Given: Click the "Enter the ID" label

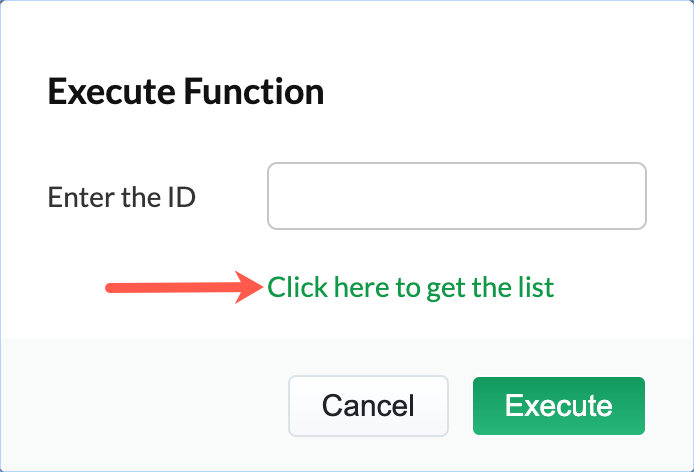Looking at the screenshot, I should [x=121, y=197].
